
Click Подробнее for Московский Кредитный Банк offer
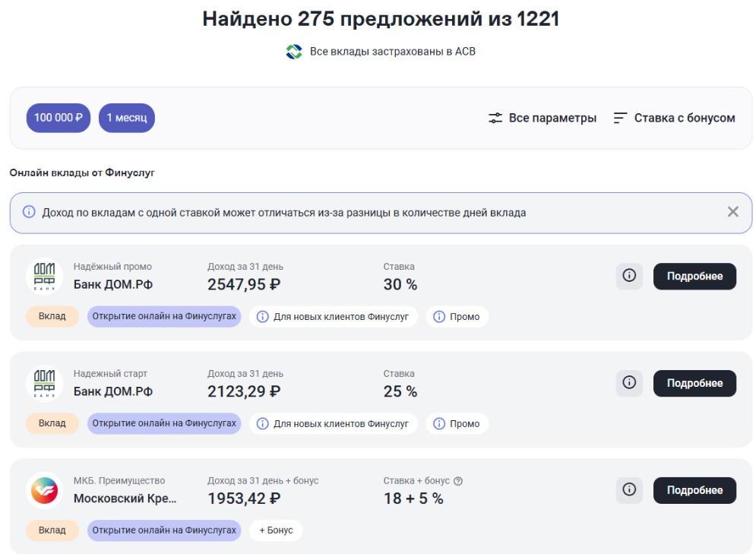pos(694,490)
